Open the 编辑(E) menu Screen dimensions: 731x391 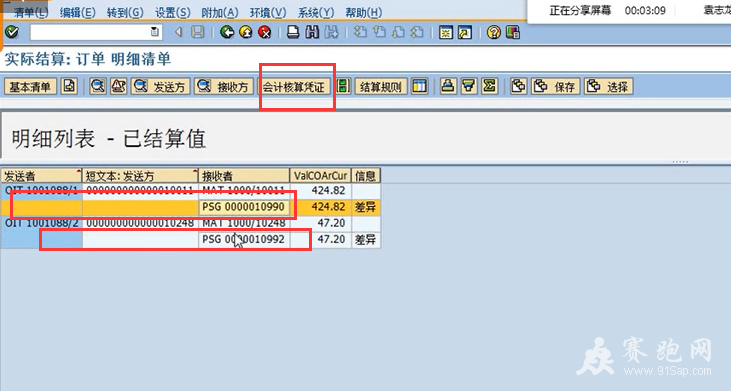77,13
